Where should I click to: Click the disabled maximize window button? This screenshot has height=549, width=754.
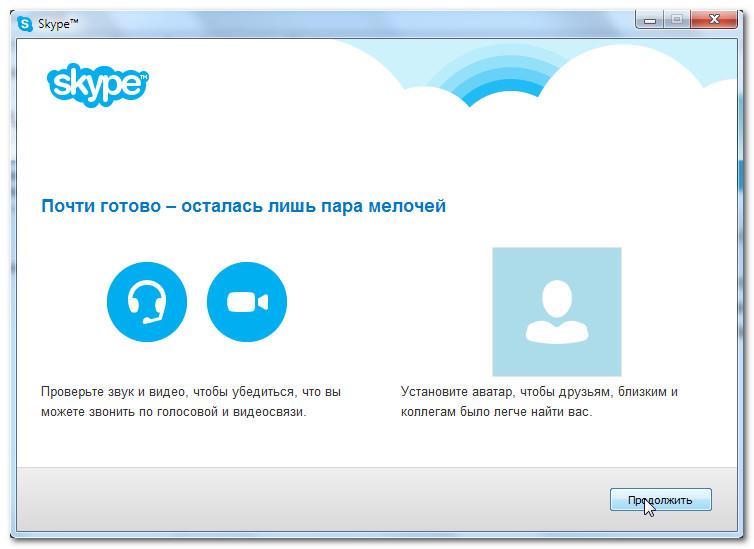tap(678, 21)
